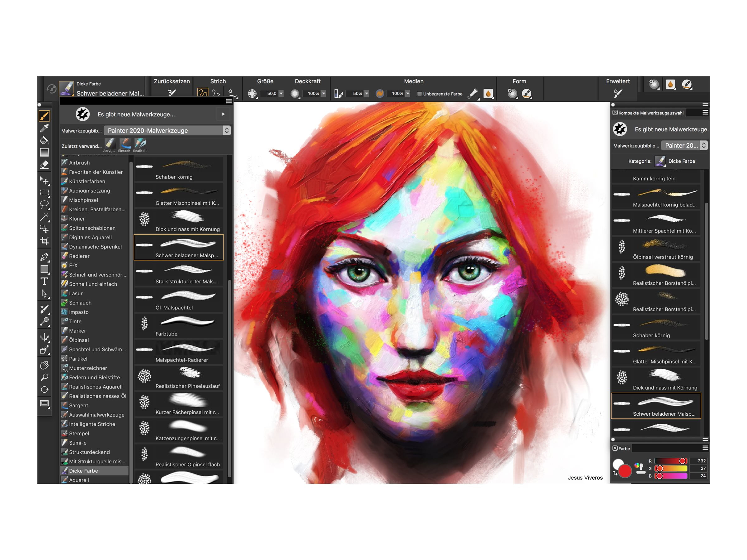Click the Dicke Farbe brush selector icon
The image size is (747, 560).
pyautogui.click(x=67, y=89)
